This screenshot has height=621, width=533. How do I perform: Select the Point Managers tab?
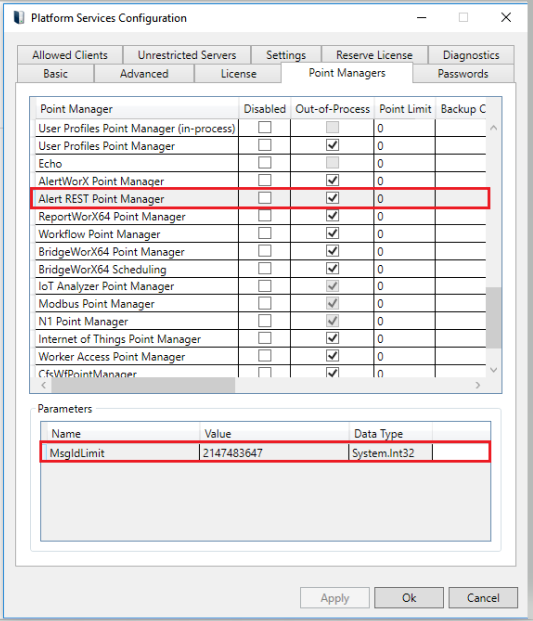click(347, 73)
